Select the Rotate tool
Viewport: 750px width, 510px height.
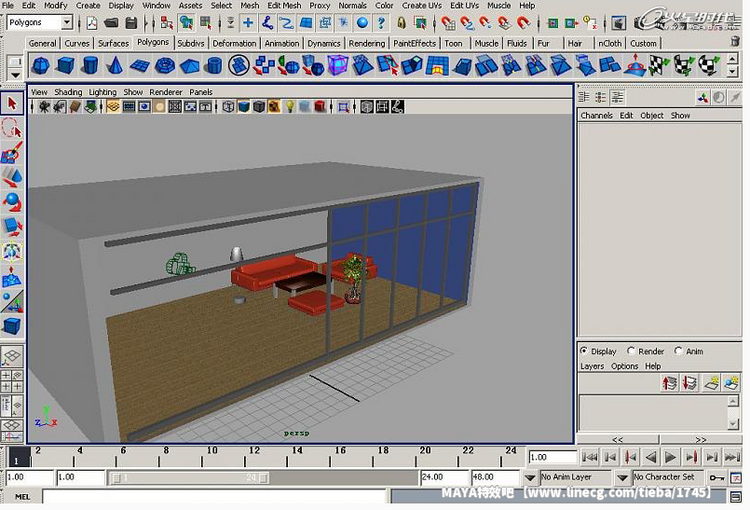[x=12, y=202]
